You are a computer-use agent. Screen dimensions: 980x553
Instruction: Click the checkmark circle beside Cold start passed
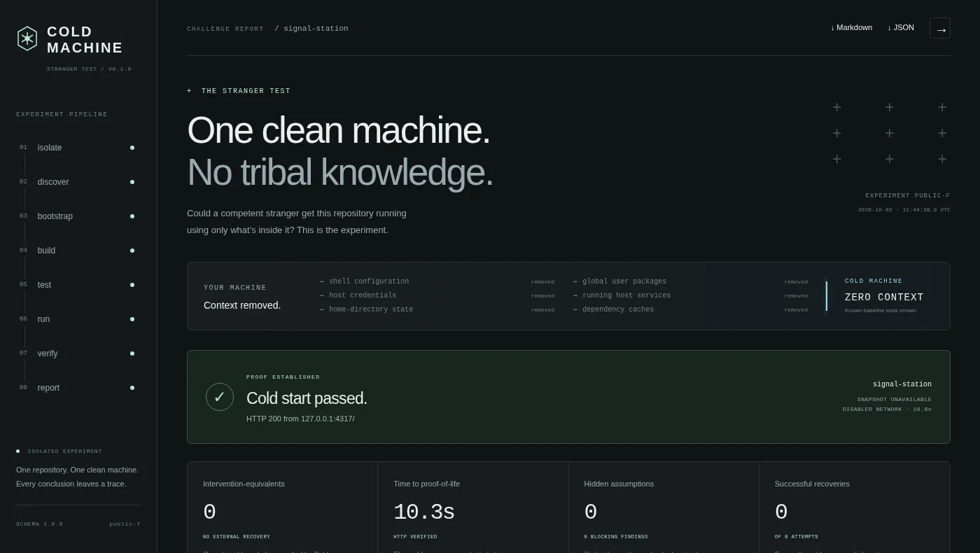tap(220, 397)
